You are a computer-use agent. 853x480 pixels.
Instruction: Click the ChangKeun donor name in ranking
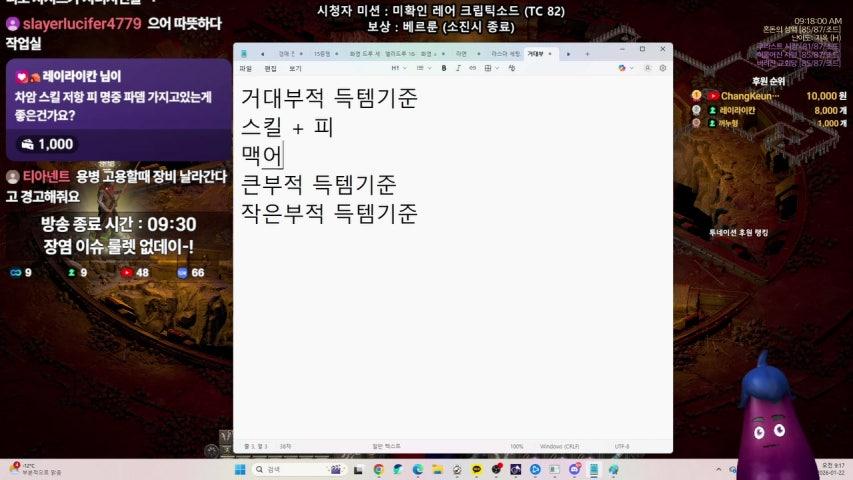750,96
